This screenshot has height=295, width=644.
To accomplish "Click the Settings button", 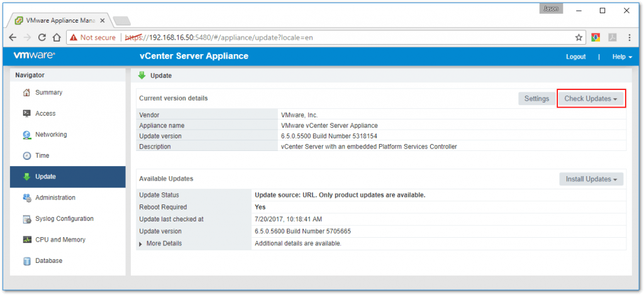I will [x=536, y=99].
